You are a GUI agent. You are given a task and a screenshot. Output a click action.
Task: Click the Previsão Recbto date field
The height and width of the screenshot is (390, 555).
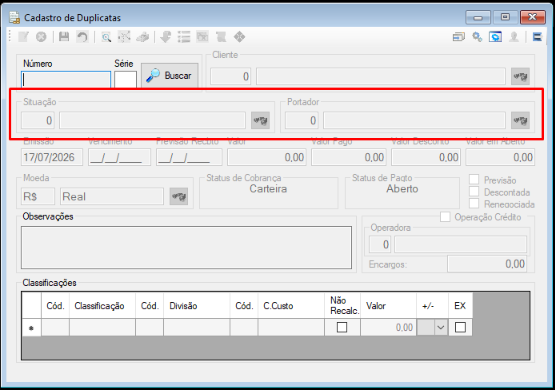point(189,157)
